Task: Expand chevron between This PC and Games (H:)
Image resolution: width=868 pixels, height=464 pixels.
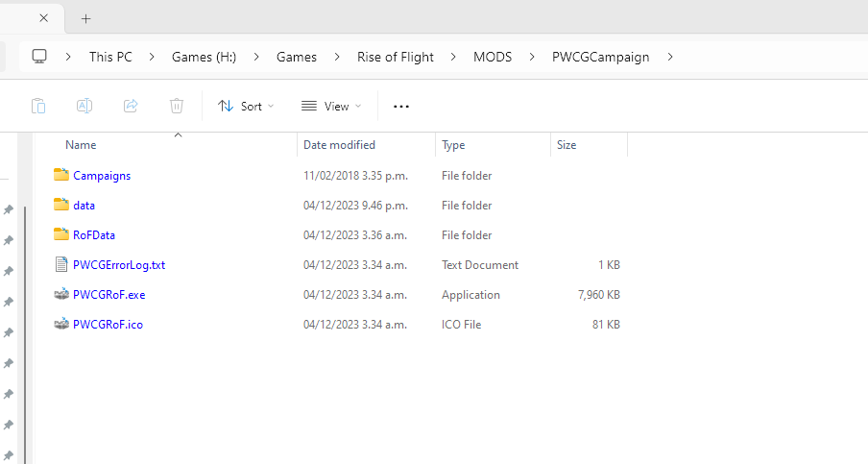Action: point(152,57)
